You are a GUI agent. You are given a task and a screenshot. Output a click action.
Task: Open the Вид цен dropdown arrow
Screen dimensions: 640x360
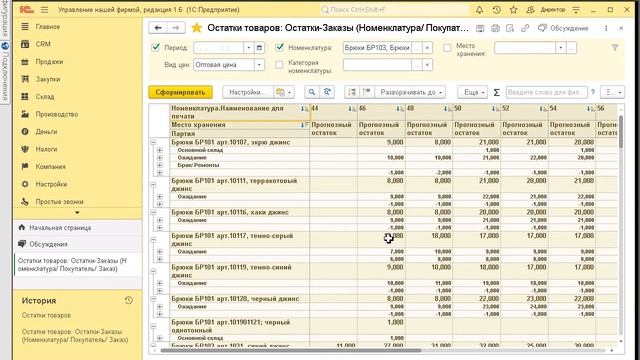[259, 65]
